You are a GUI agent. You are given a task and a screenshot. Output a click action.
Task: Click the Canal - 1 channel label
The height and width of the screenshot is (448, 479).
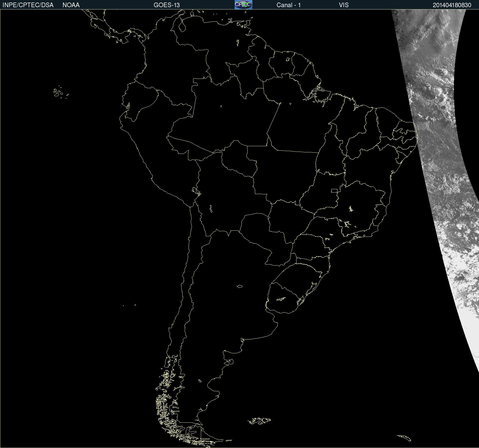[289, 5]
